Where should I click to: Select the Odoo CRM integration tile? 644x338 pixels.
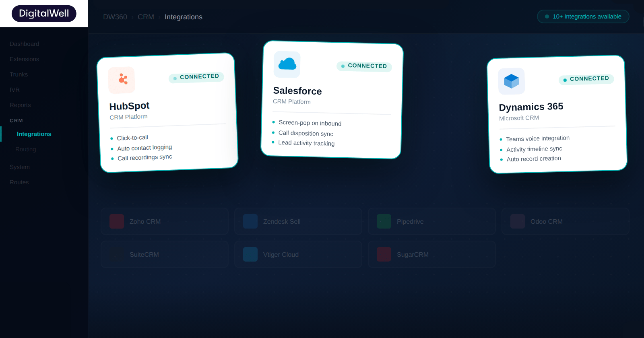(x=566, y=221)
